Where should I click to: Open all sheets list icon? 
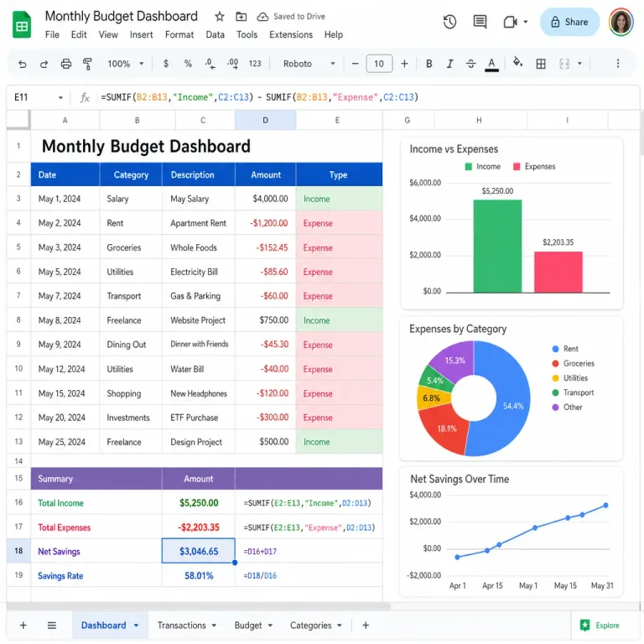pos(52,625)
